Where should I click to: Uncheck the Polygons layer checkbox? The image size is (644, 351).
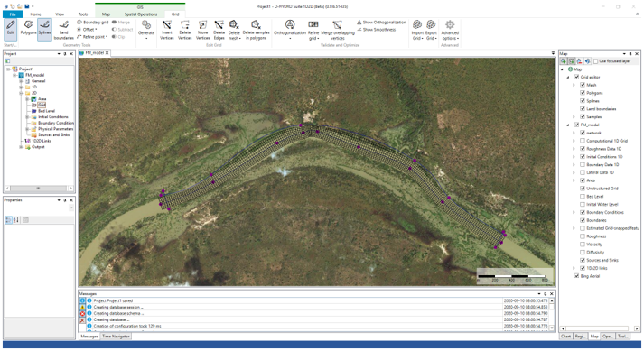click(583, 93)
